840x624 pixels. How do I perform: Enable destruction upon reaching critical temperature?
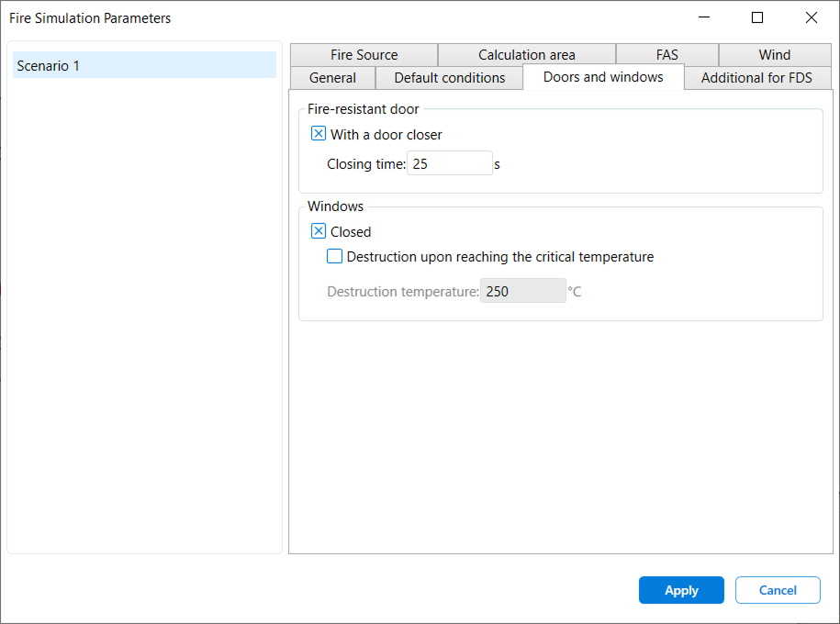(335, 257)
